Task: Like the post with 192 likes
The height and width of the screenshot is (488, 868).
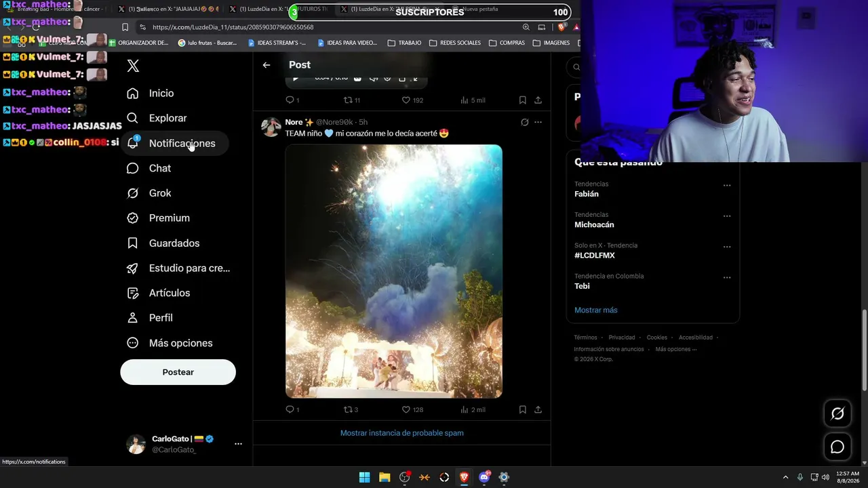Action: [x=412, y=100]
